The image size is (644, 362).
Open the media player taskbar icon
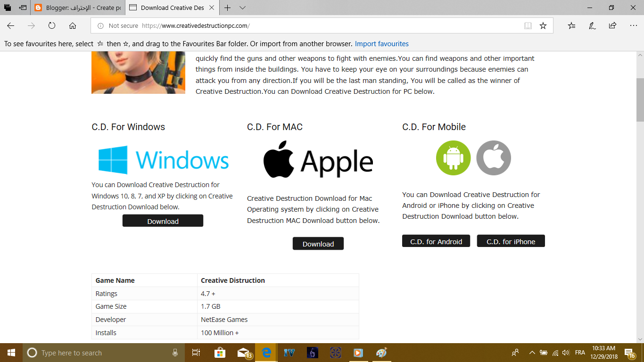358,353
